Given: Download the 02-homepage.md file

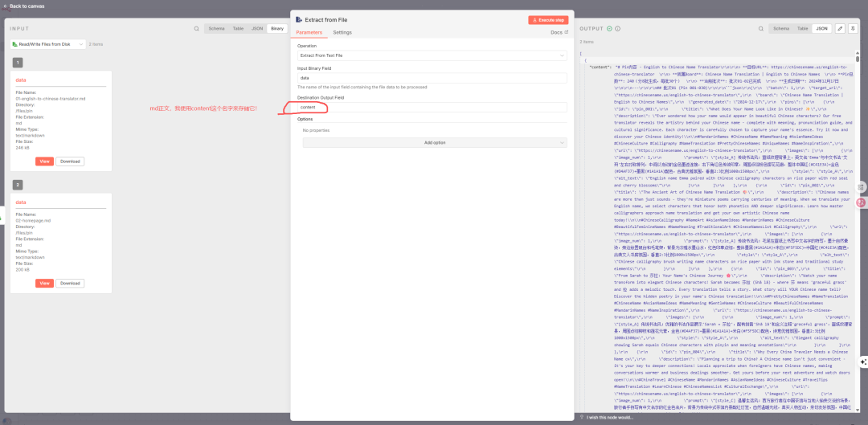Looking at the screenshot, I should click(x=70, y=283).
